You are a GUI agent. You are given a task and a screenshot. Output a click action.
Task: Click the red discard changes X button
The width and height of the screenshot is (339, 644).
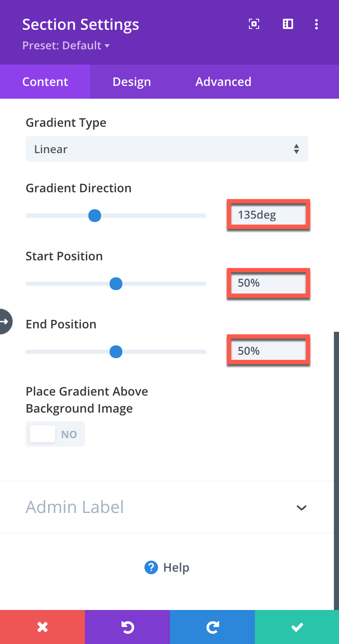(x=42, y=627)
